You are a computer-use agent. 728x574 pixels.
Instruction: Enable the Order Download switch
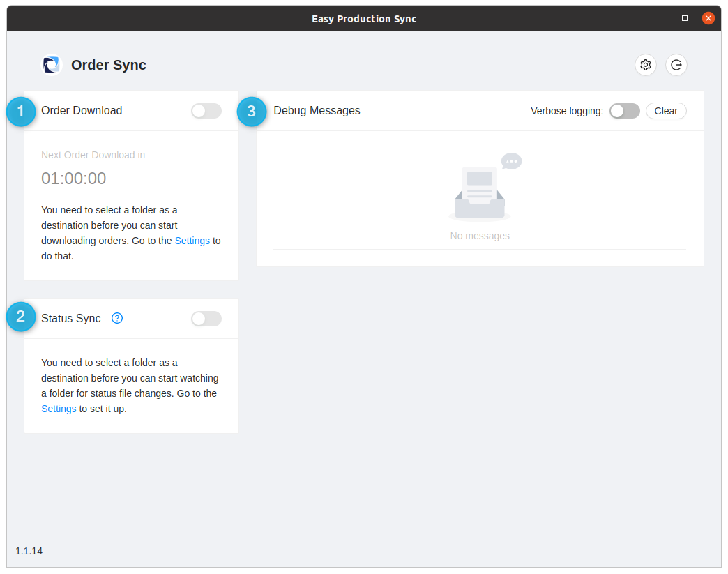coord(206,111)
